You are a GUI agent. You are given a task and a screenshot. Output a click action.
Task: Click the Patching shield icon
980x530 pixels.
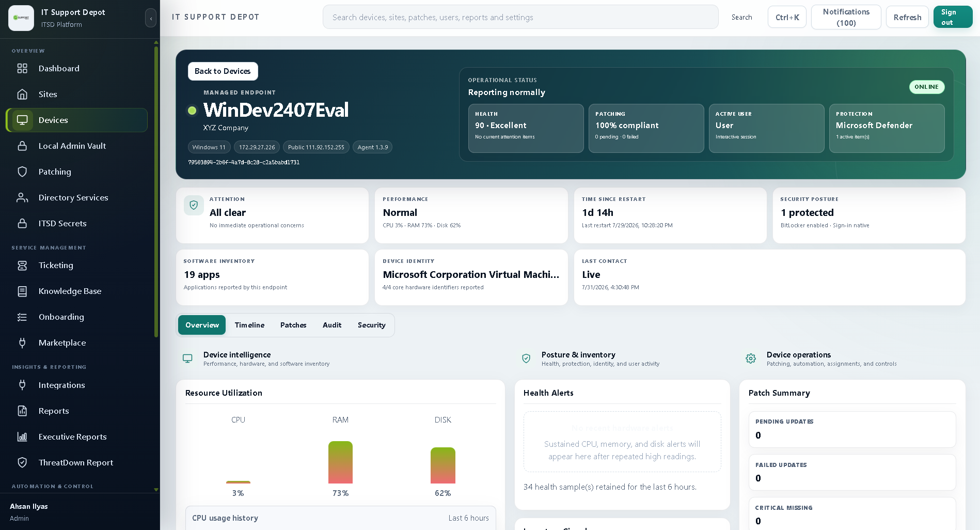point(22,172)
